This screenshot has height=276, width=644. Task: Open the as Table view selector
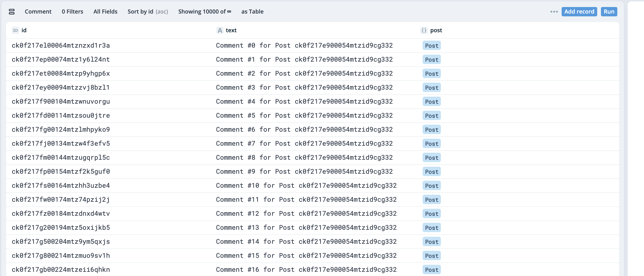pos(252,11)
